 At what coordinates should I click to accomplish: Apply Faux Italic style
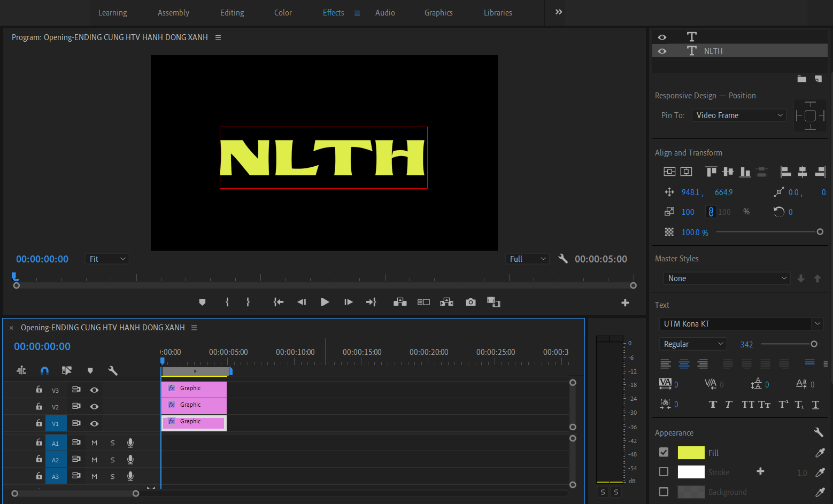[729, 405]
